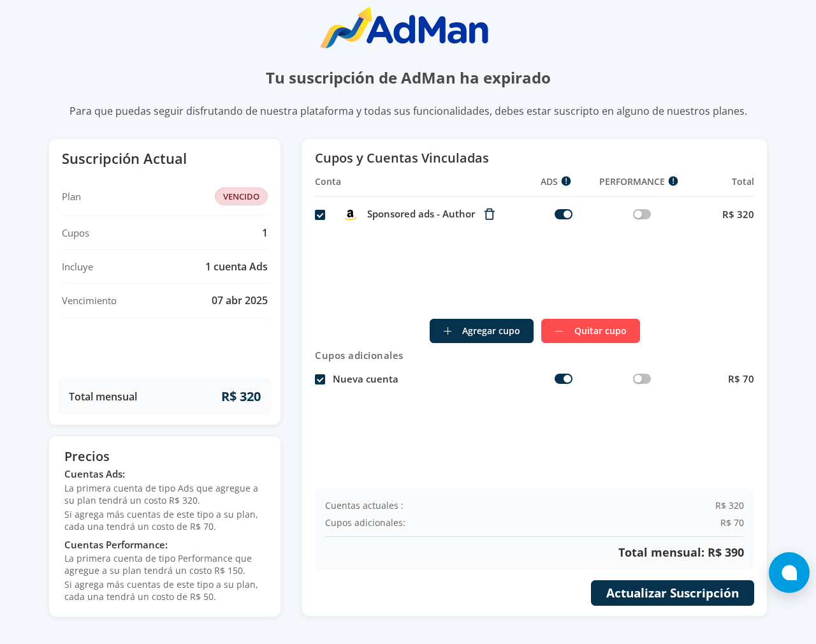Click the minus icon in Quitar cupo
This screenshot has height=644, width=816.
pyautogui.click(x=559, y=331)
